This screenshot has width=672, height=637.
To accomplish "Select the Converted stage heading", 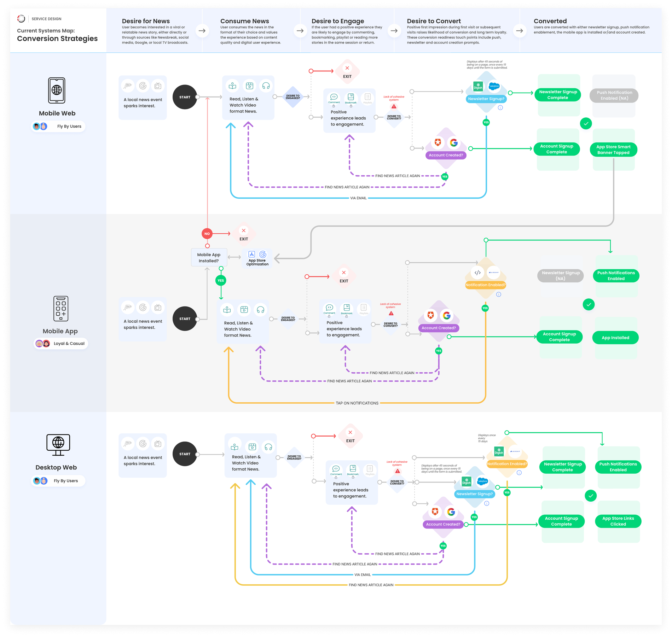I will (550, 21).
